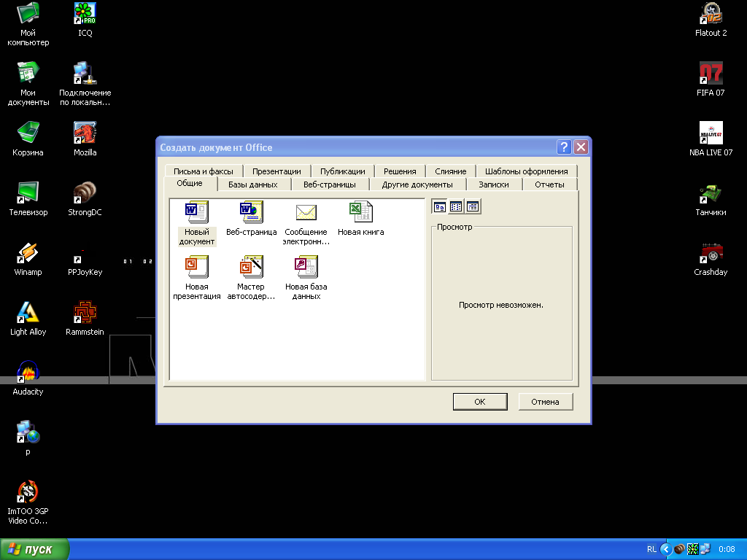Click the StrongDC tray icon
The height and width of the screenshot is (560, 747).
(679, 550)
